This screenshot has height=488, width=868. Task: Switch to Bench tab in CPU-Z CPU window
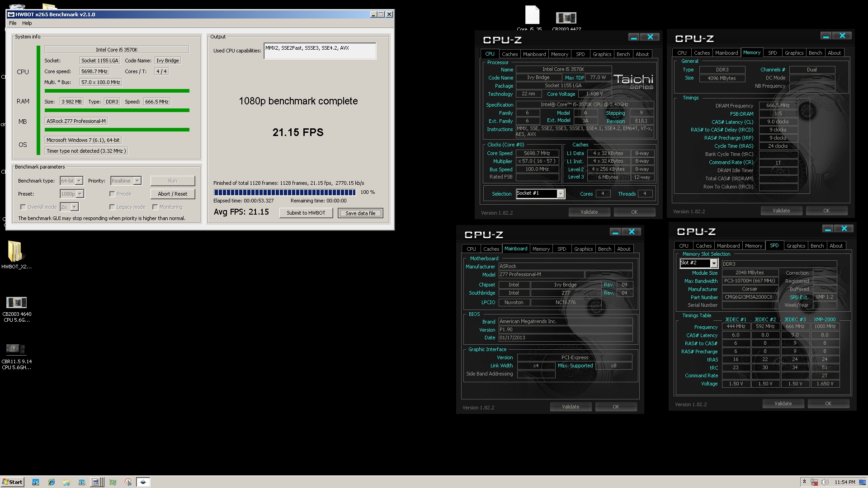click(x=623, y=54)
